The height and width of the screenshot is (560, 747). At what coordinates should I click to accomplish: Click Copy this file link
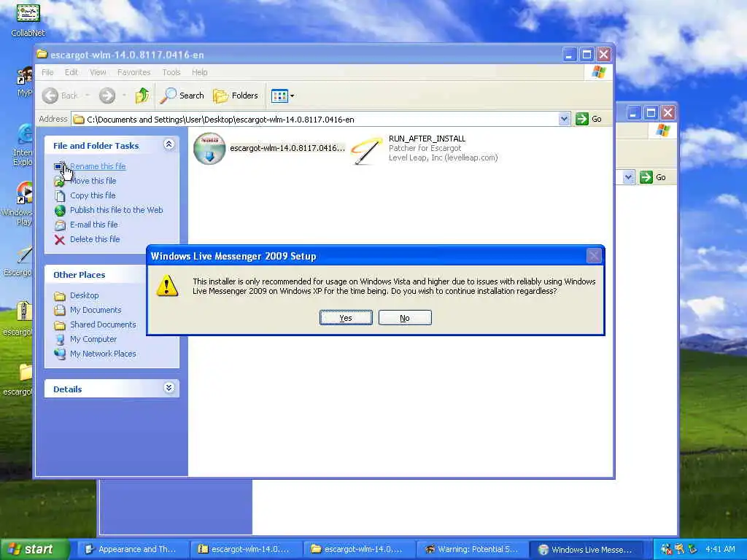93,195
